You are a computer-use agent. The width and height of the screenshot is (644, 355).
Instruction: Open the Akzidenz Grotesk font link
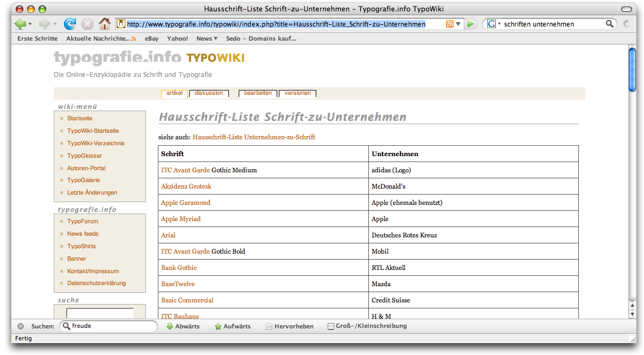[186, 186]
